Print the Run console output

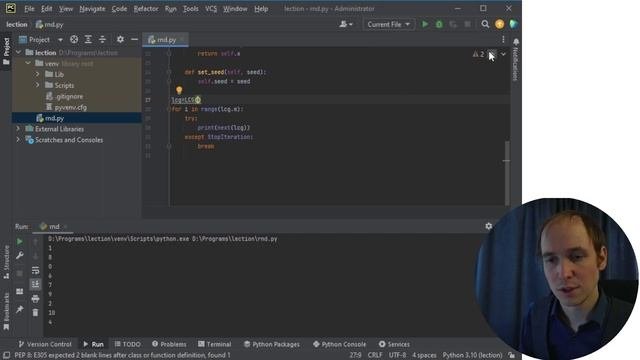36,299
